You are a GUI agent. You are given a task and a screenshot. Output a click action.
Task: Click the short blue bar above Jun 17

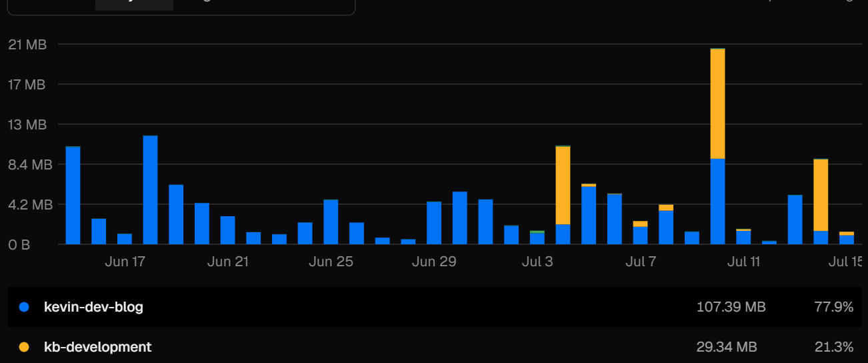(125, 239)
